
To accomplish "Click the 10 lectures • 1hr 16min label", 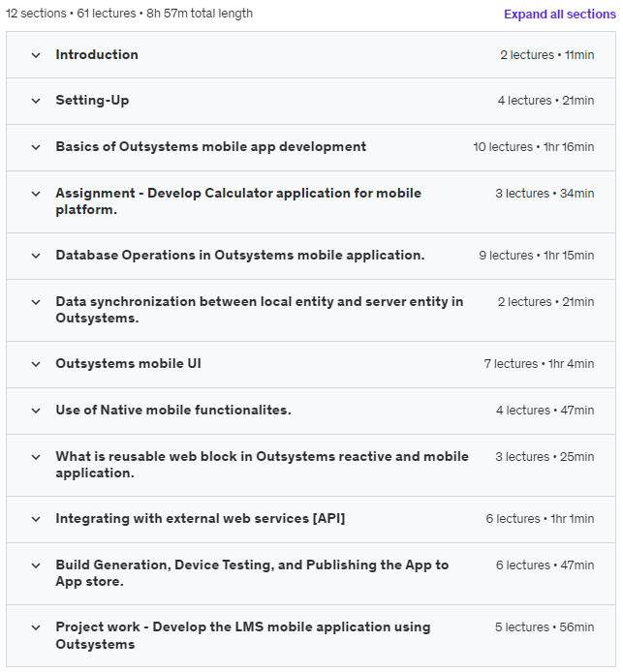I will tap(534, 146).
